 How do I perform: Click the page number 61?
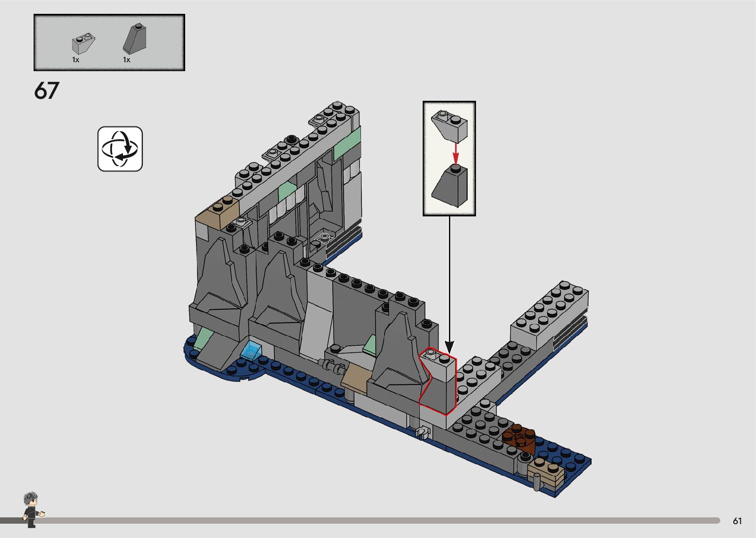737,521
